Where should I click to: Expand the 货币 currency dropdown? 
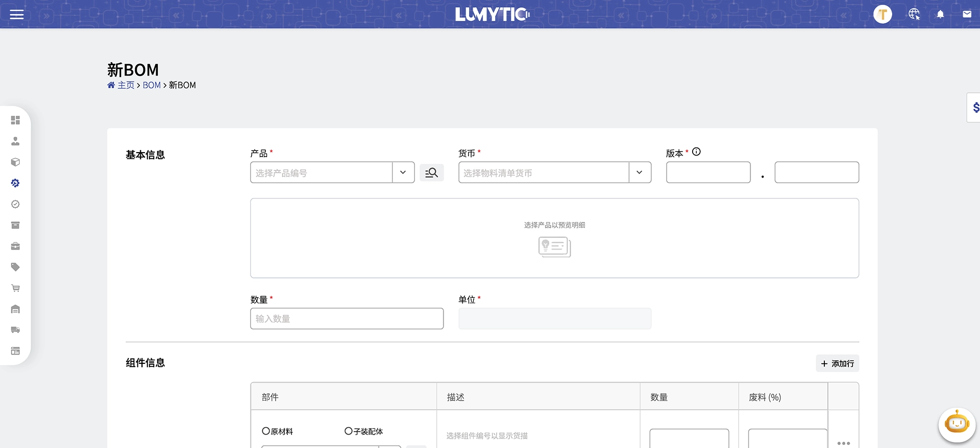pyautogui.click(x=640, y=173)
